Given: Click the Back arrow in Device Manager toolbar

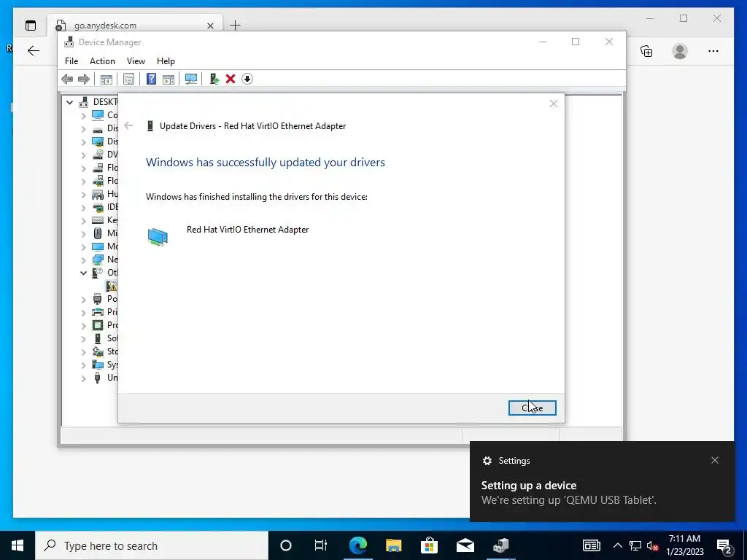Looking at the screenshot, I should tap(67, 79).
